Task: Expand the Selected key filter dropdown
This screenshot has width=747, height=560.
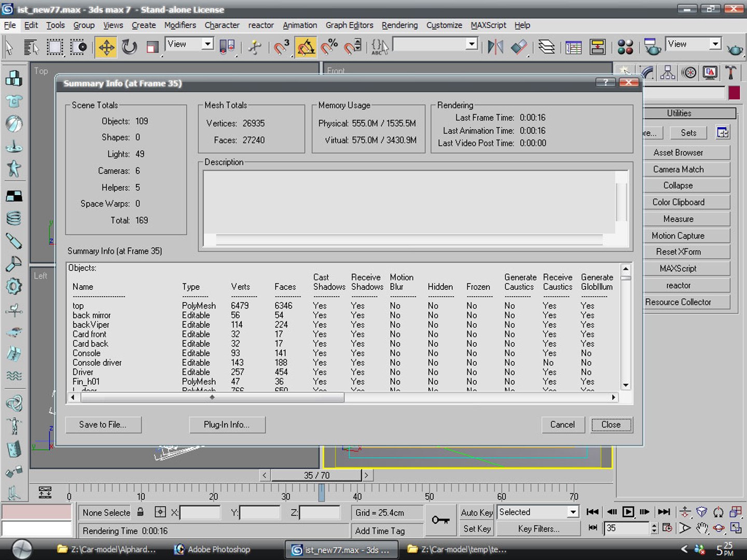Action: pyautogui.click(x=538, y=512)
